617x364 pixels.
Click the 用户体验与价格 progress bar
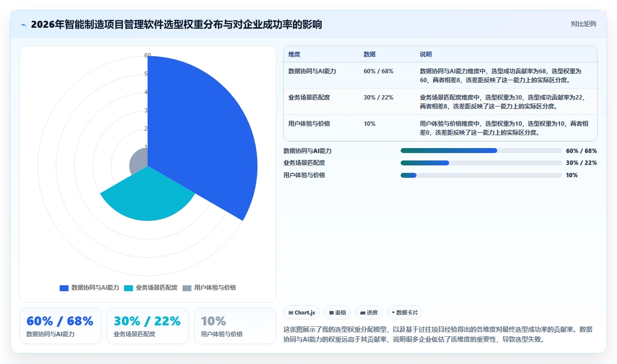[481, 175]
